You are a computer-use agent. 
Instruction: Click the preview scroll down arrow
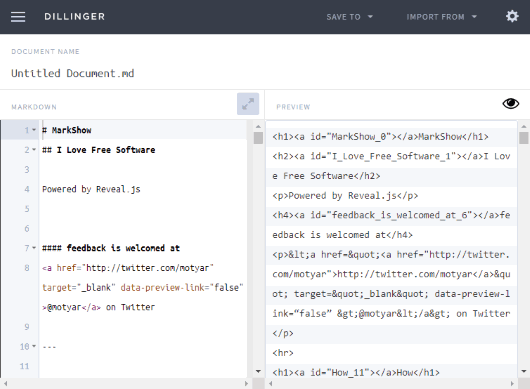tap(524, 371)
